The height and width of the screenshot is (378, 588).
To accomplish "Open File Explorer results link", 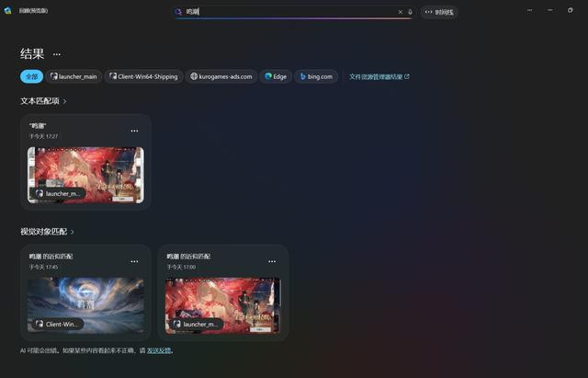I will (x=379, y=76).
